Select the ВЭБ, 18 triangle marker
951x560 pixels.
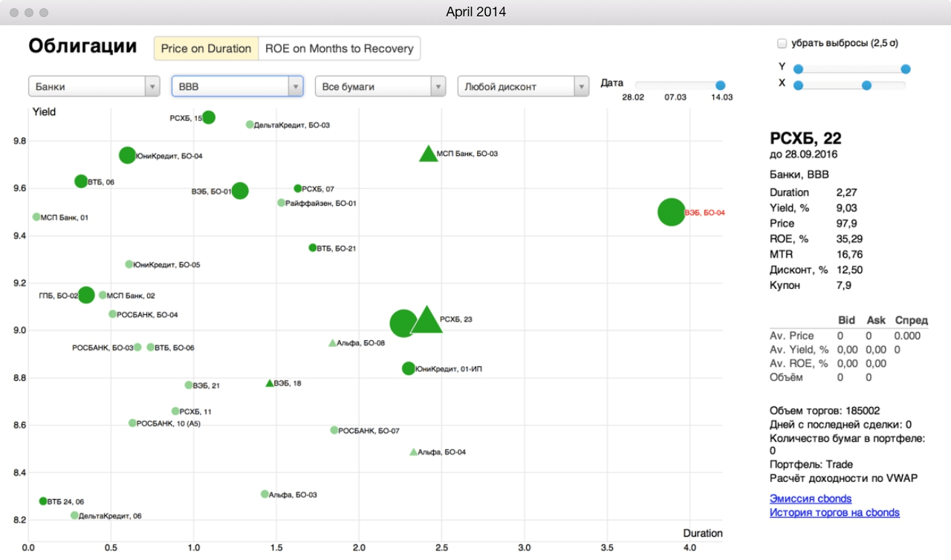tap(270, 383)
